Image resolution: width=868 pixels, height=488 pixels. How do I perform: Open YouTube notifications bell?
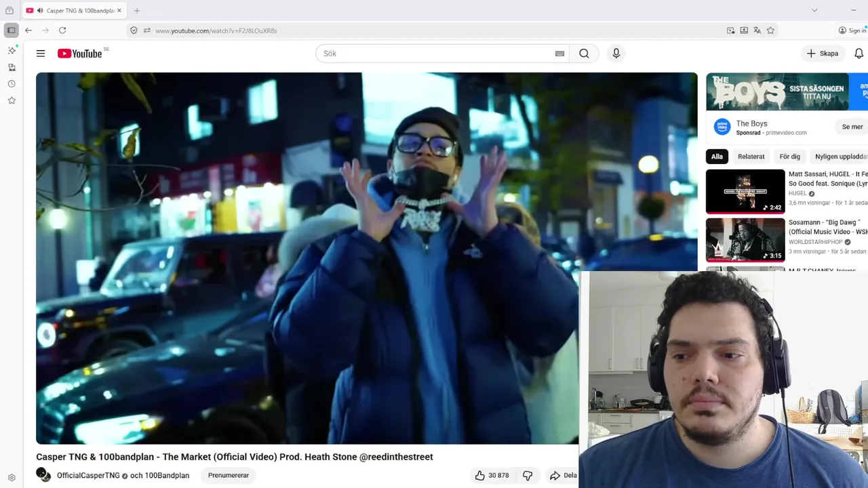(x=859, y=54)
